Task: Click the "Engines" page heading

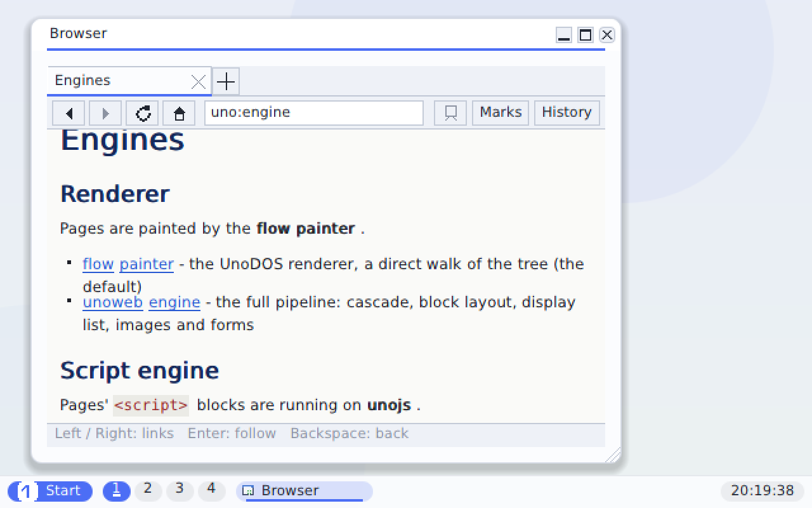Action: click(x=122, y=140)
